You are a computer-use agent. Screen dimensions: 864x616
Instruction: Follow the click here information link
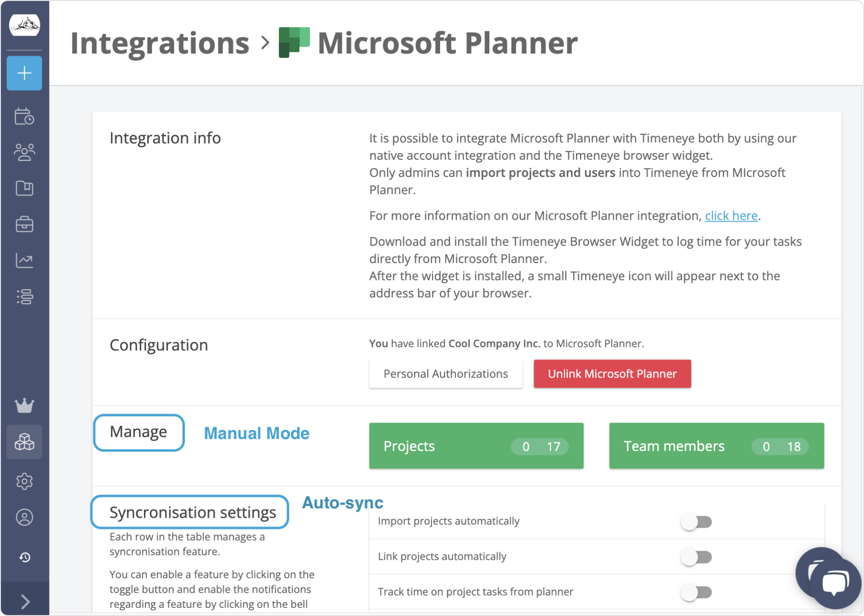point(731,216)
